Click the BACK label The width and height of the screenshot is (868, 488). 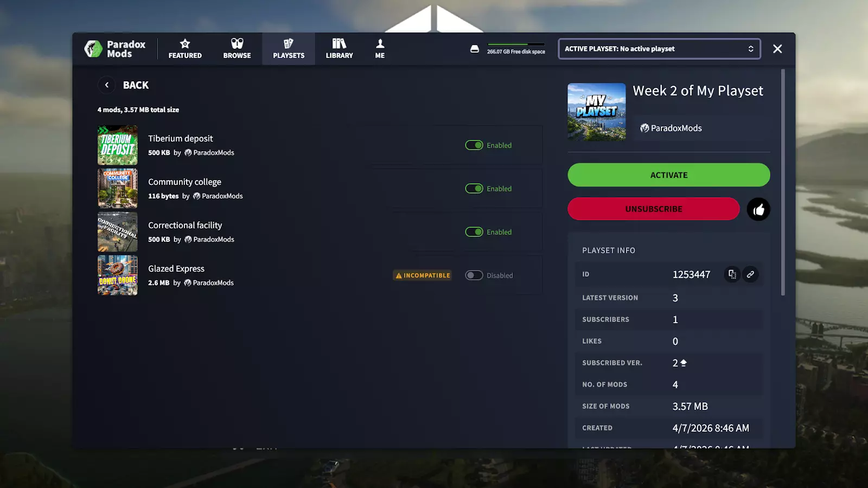coord(136,85)
